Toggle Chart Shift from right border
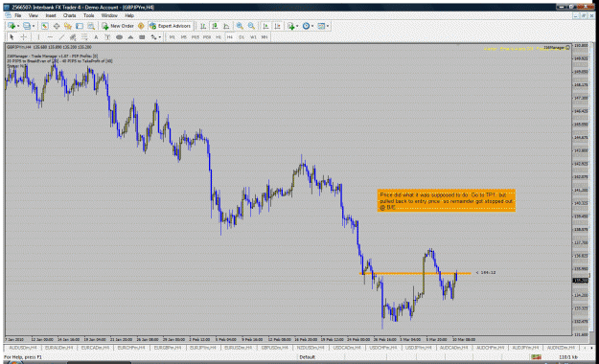 [x=277, y=26]
